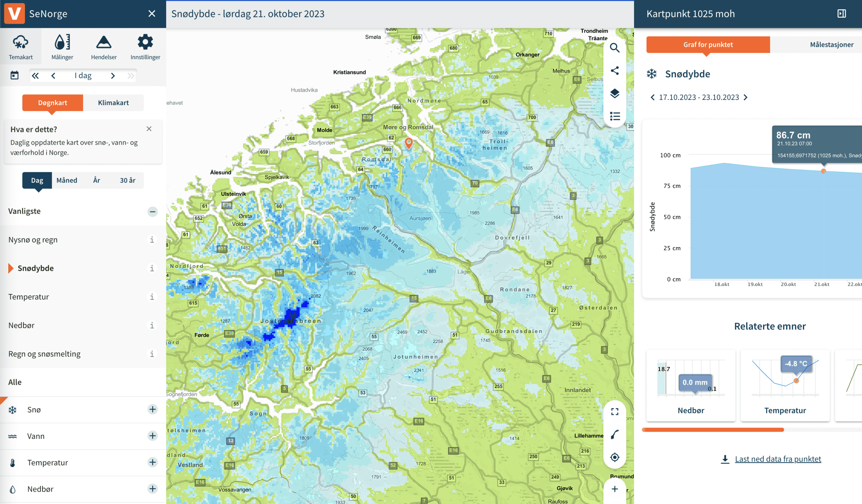Click Last ned data fra punktet link

[x=778, y=459]
